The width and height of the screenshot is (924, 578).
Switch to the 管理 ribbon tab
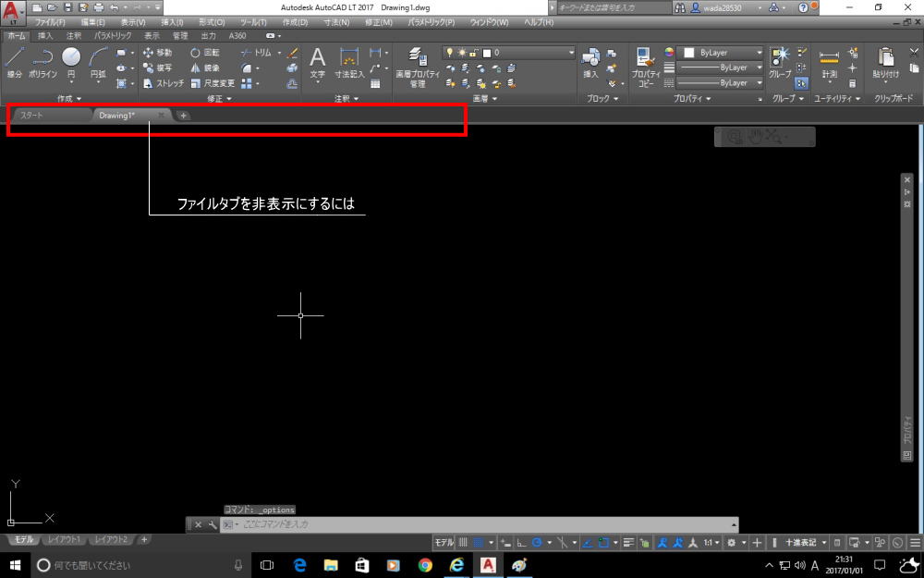180,36
